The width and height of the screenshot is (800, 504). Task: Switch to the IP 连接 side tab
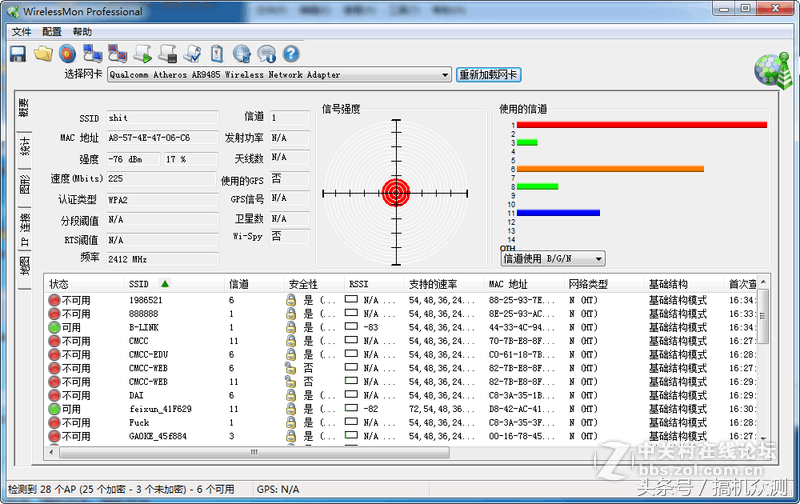point(24,229)
